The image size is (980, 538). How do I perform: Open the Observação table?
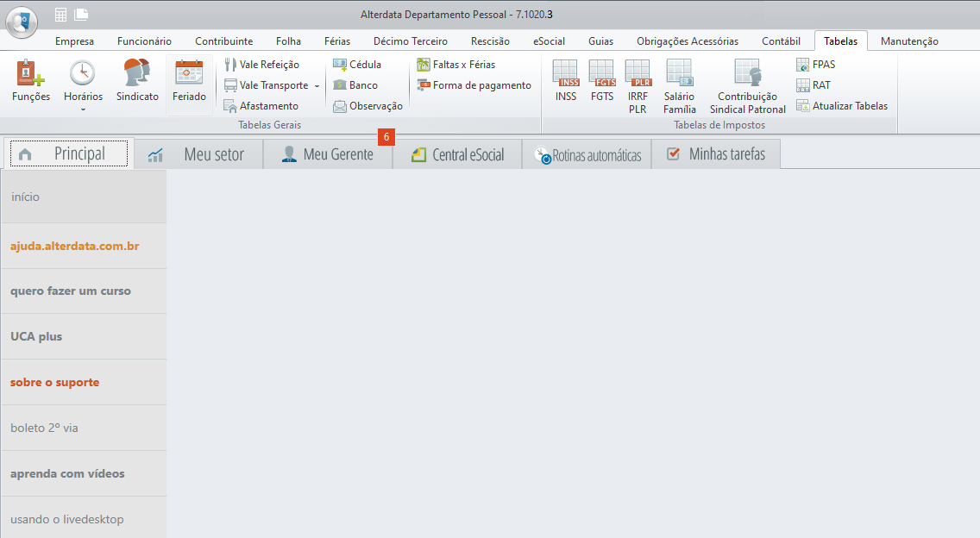click(x=367, y=105)
